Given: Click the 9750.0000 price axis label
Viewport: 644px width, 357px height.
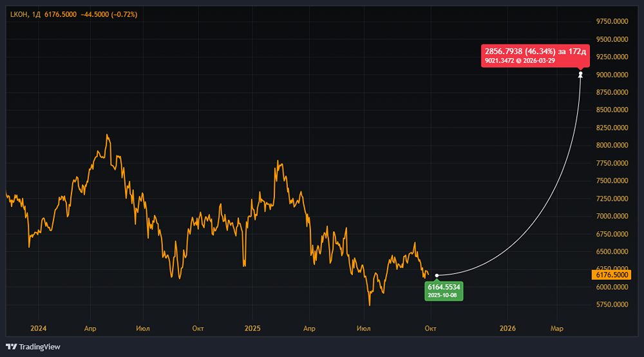Looking at the screenshot, I should 612,21.
